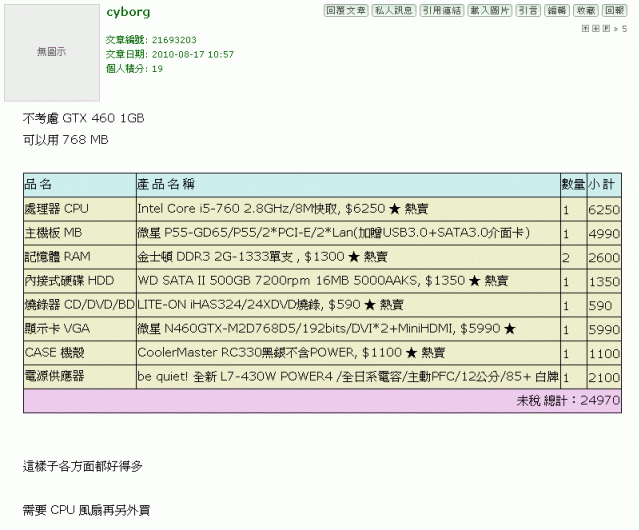Click subtotal 6250 cell
This screenshot has width=640, height=530.
[x=604, y=210]
